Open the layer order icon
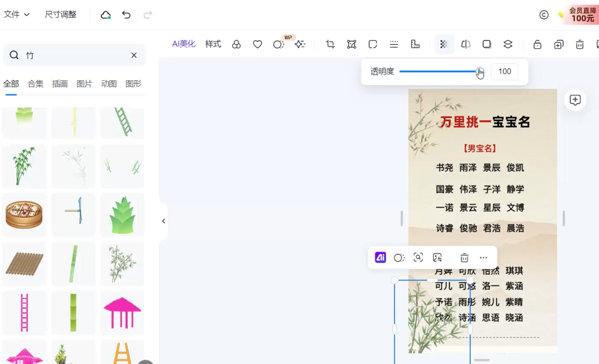Image resolution: width=599 pixels, height=364 pixels. (507, 45)
